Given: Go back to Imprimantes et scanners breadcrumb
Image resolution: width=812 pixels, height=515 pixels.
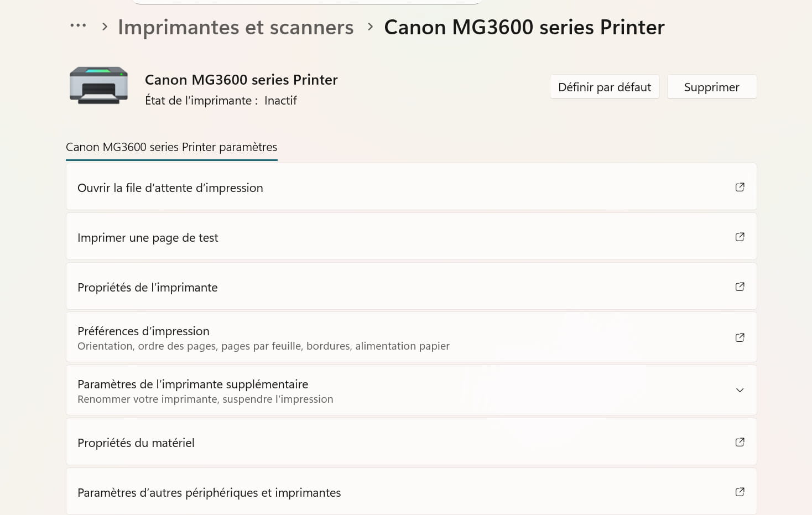Looking at the screenshot, I should (236, 27).
